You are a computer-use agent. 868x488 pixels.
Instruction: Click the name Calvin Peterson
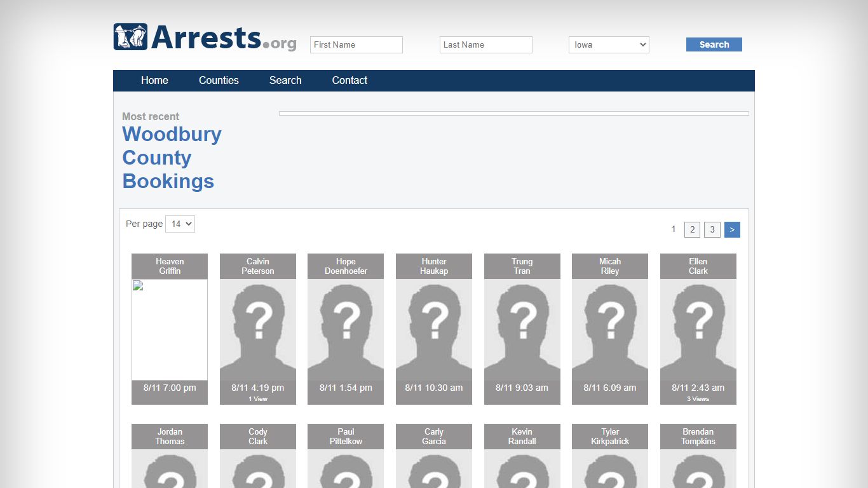[x=258, y=266]
